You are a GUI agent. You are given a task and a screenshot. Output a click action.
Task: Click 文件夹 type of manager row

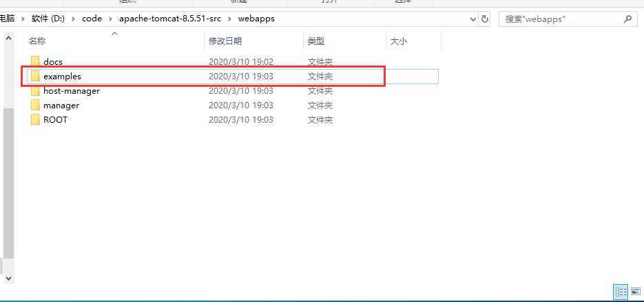pos(320,105)
